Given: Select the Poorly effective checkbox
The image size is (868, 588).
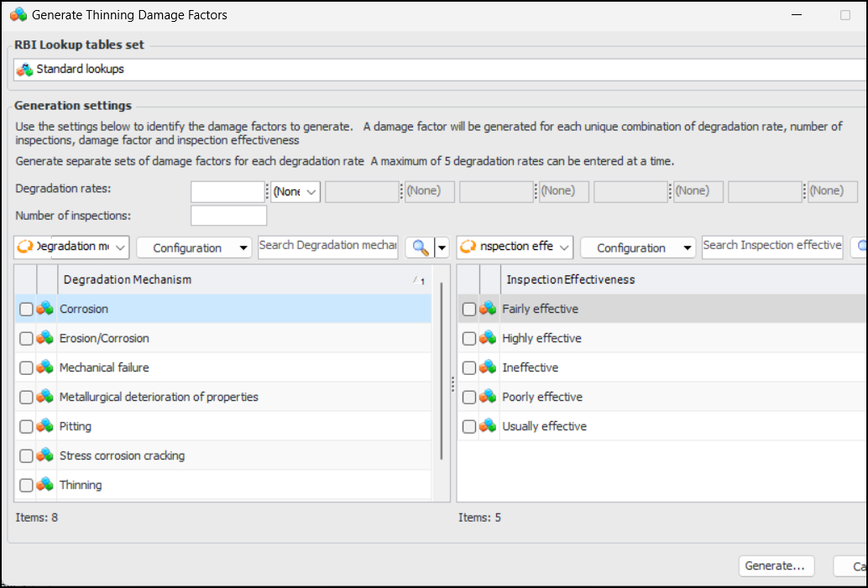Looking at the screenshot, I should coord(469,398).
